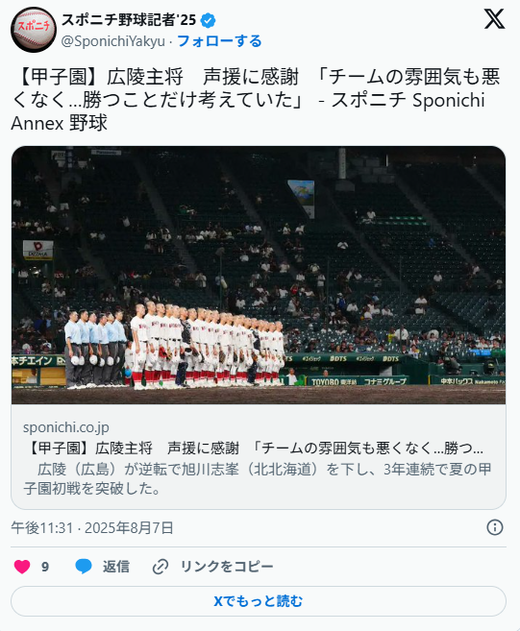Like the post with the heart icon
Image resolution: width=520 pixels, height=631 pixels.
point(22,567)
